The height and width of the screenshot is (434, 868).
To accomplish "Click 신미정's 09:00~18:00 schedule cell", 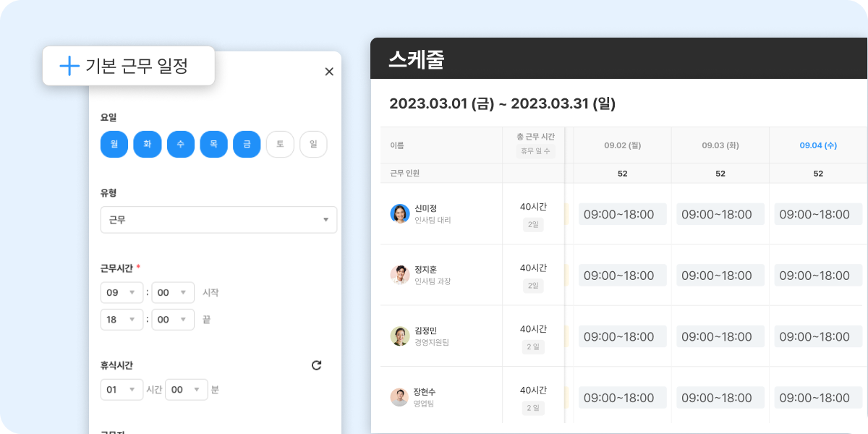I will point(621,213).
